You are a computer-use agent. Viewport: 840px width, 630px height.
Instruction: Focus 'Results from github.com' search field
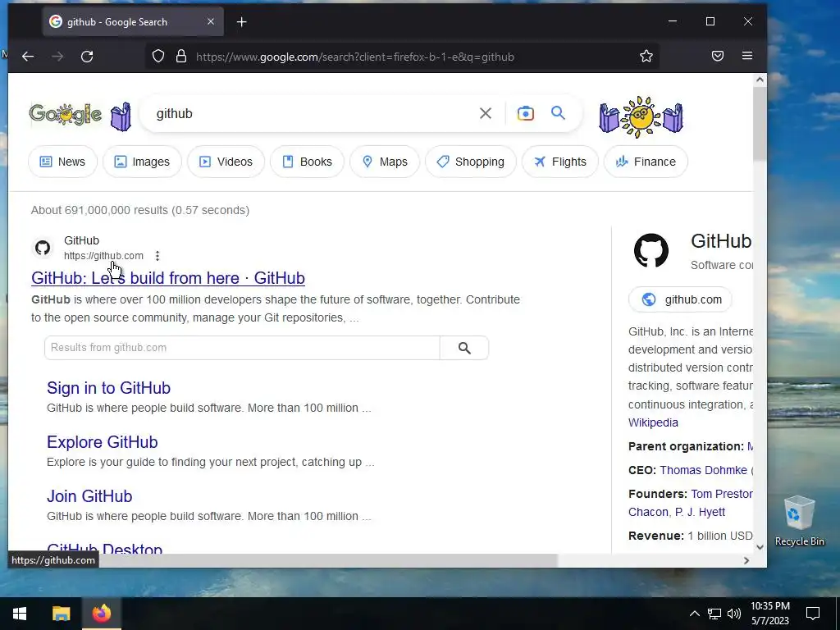242,348
